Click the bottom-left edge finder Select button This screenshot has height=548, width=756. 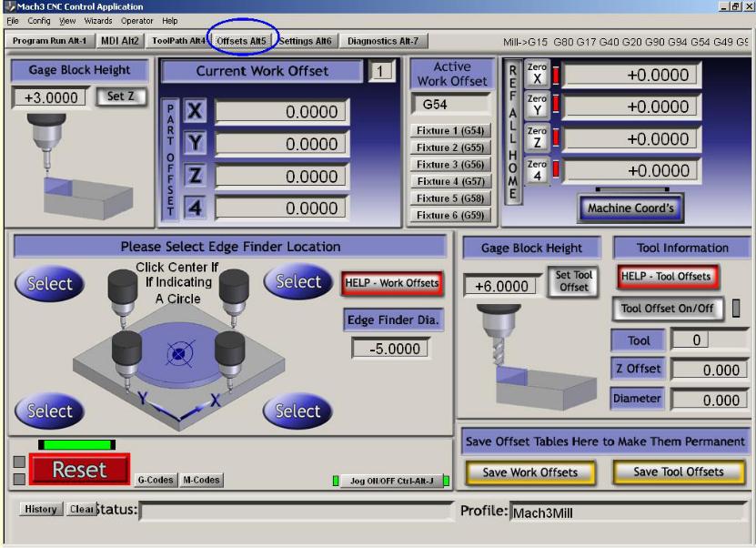(x=50, y=411)
